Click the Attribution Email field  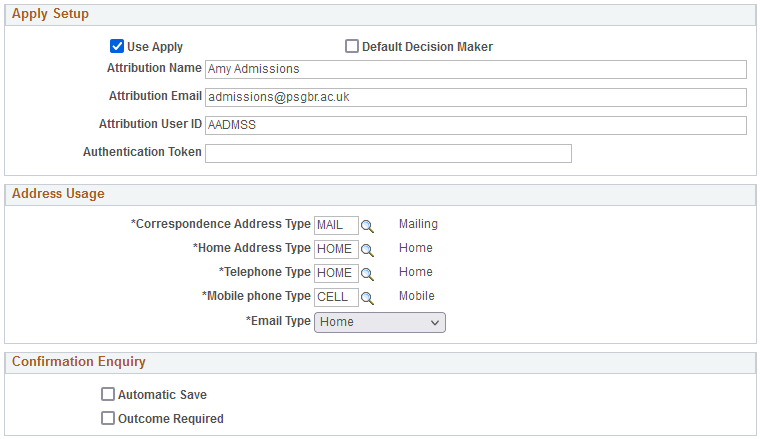click(x=476, y=97)
